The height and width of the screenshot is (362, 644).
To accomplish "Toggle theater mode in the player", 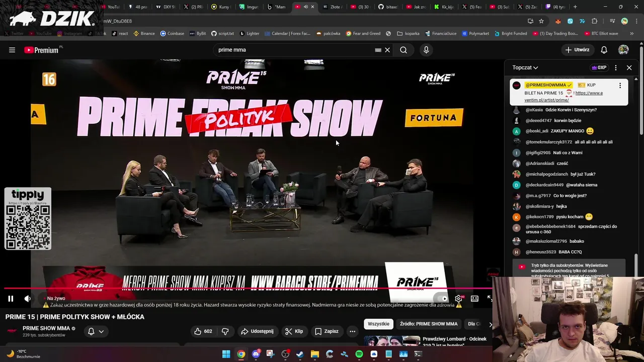I will coord(474,299).
